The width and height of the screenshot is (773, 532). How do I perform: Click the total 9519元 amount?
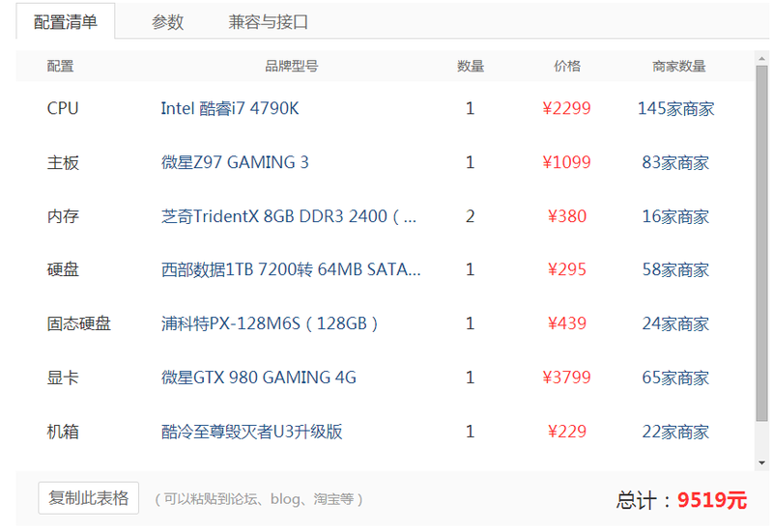point(712,500)
